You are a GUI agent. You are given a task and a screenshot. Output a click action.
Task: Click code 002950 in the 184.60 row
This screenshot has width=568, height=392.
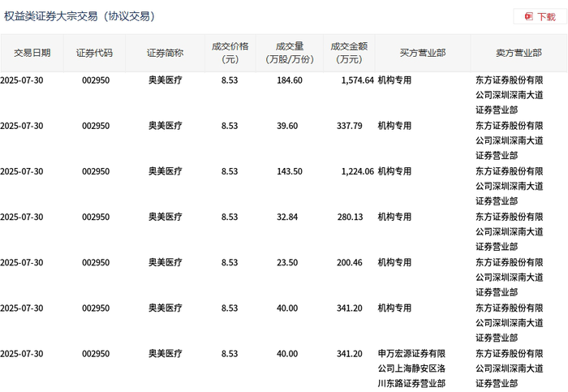pos(96,80)
